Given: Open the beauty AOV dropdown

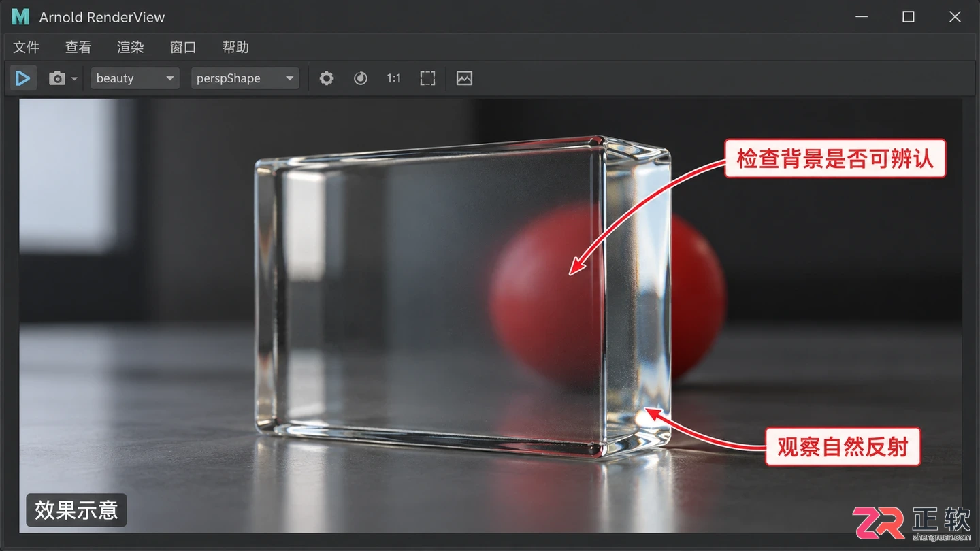Looking at the screenshot, I should (135, 78).
